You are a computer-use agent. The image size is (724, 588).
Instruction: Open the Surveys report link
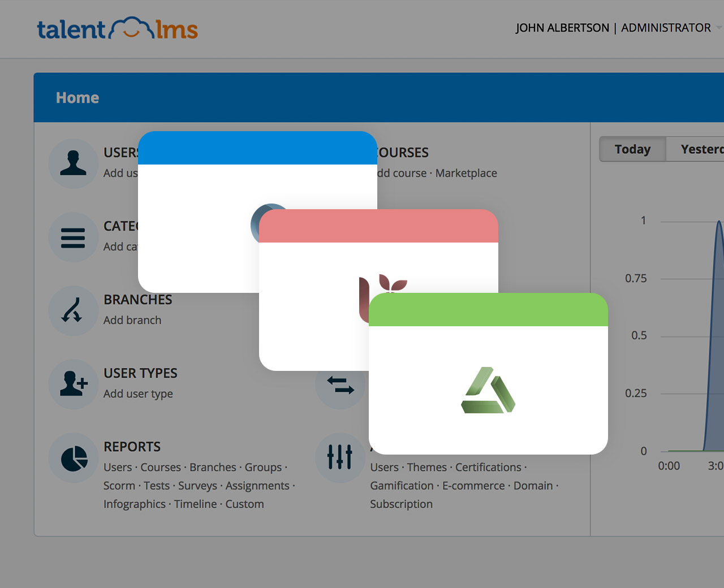(x=197, y=486)
